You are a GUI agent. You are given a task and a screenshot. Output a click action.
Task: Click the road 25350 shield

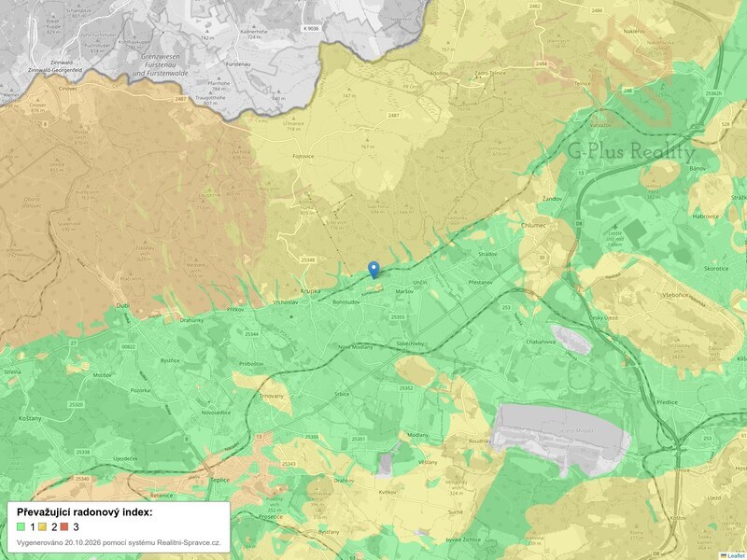pos(312,437)
